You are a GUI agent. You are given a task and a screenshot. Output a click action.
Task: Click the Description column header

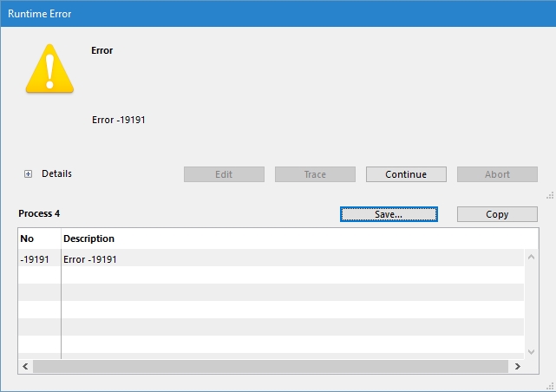coord(88,238)
